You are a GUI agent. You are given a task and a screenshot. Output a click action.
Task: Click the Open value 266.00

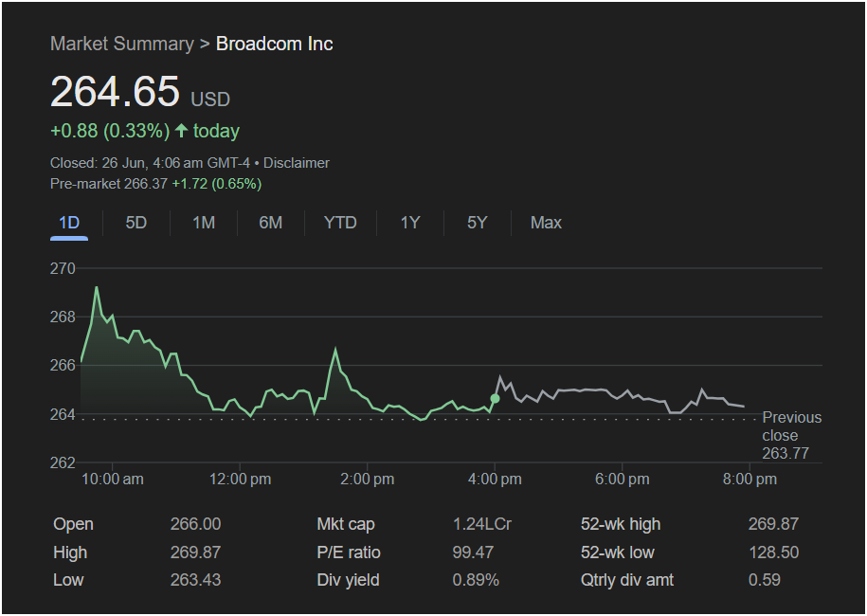pyautogui.click(x=196, y=524)
